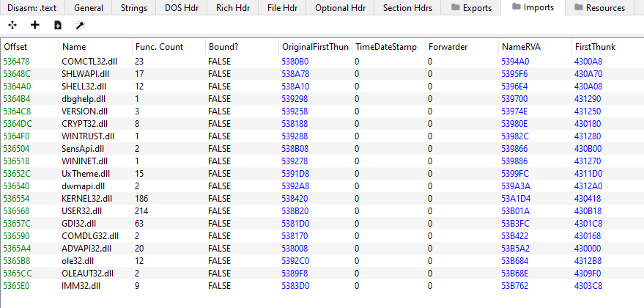The image size is (644, 308).
Task: Select the SensApi.dll row
Action: (x=322, y=148)
